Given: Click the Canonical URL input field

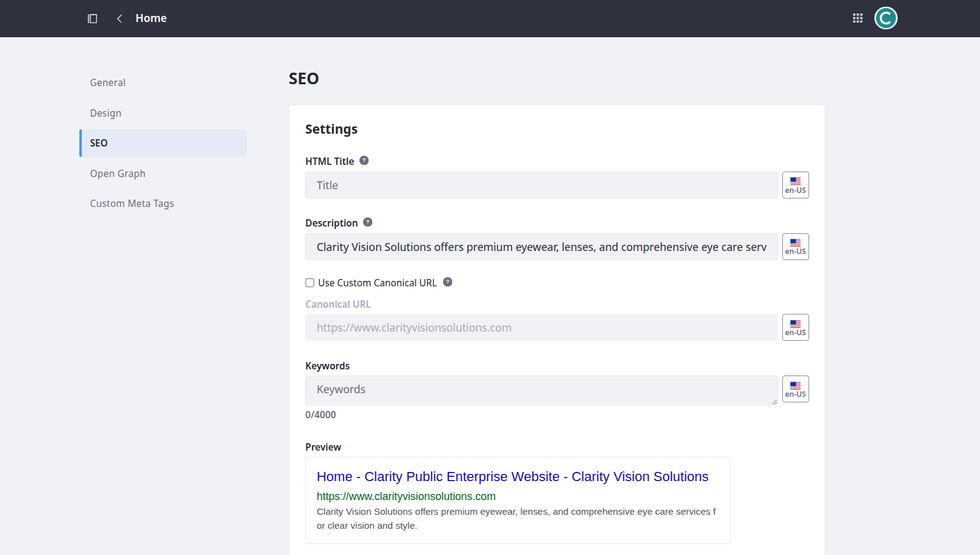Looking at the screenshot, I should [541, 327].
